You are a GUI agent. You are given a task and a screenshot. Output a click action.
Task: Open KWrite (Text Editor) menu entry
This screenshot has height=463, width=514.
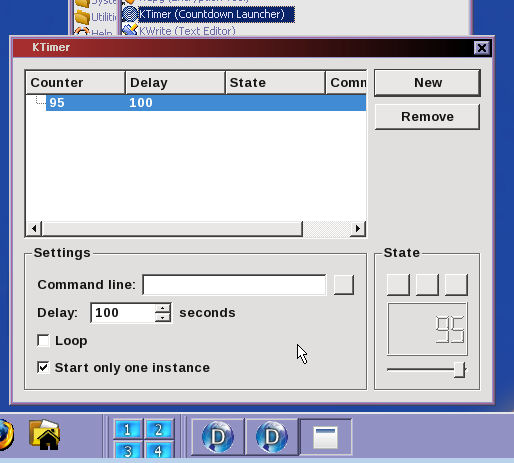pos(187,31)
